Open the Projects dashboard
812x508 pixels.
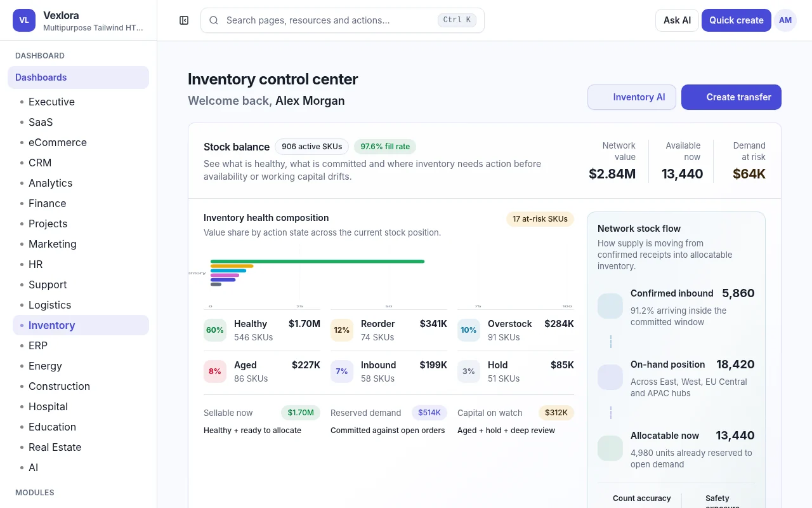(x=81, y=224)
